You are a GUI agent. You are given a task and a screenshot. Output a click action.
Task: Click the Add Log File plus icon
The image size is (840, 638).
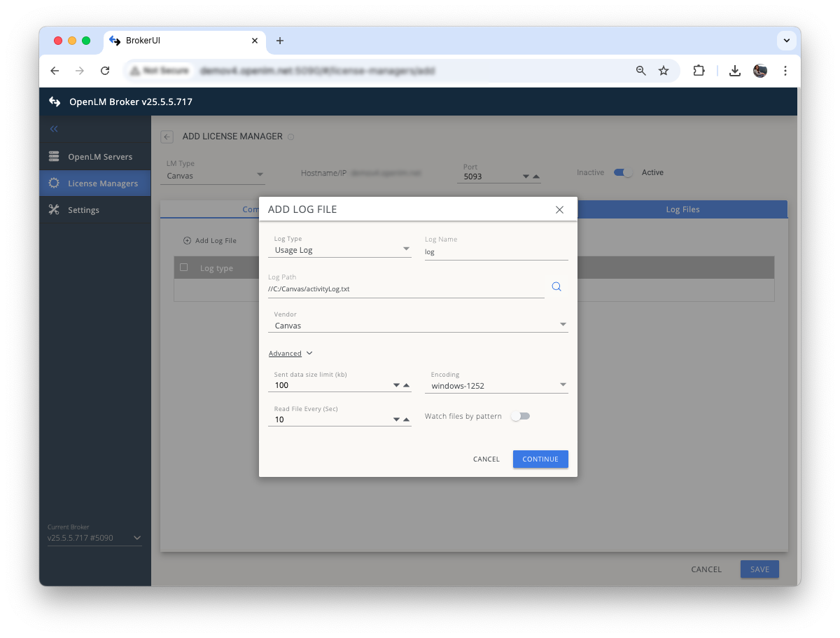186,240
